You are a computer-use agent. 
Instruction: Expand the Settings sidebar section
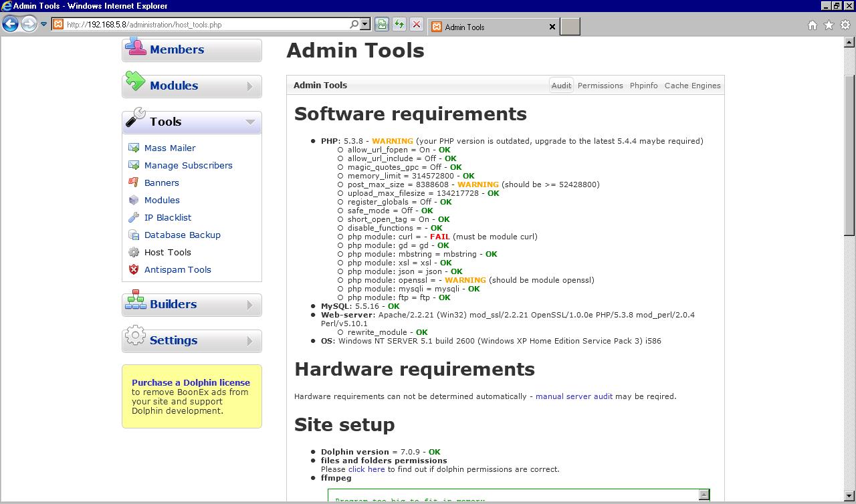point(250,341)
